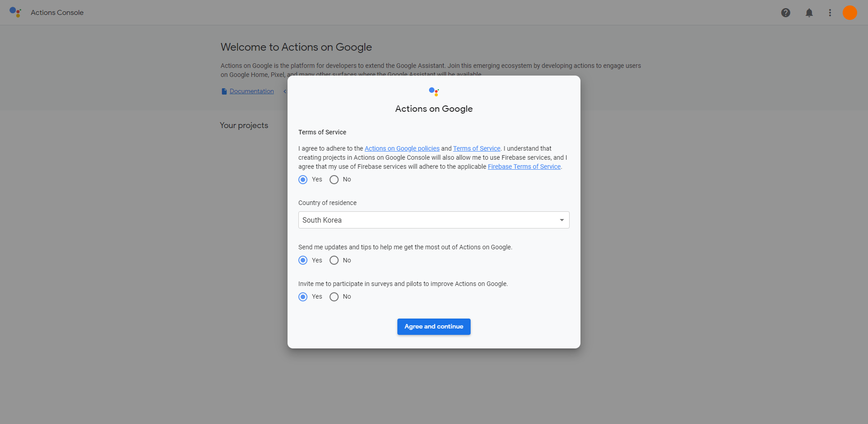The image size is (868, 424).
Task: Click the Actions on Google dialog title
Action: (x=434, y=109)
